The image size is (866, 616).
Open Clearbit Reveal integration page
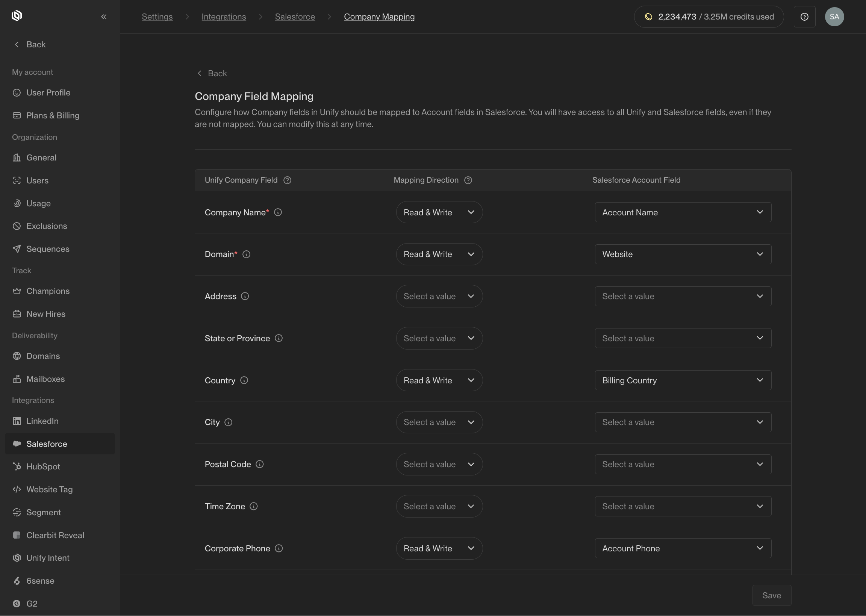(x=55, y=535)
